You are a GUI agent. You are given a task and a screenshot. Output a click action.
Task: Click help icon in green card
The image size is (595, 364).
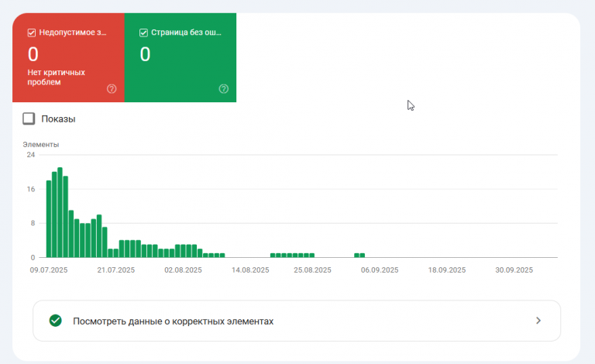tap(224, 89)
